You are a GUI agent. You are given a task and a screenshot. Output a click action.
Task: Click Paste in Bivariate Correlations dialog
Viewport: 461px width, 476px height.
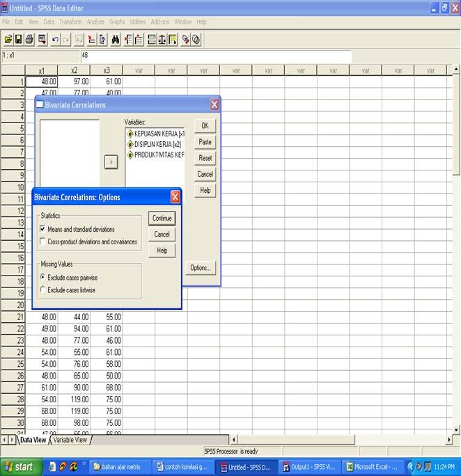click(x=205, y=142)
